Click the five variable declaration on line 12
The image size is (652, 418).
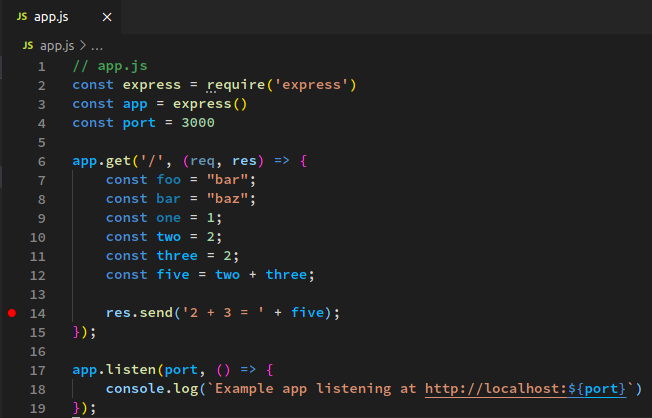pos(173,275)
